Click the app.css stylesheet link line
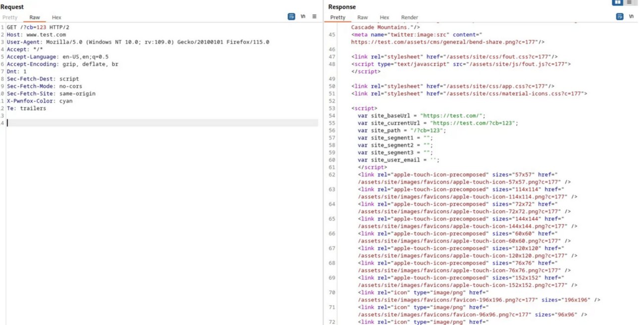644x325 pixels. 453,86
